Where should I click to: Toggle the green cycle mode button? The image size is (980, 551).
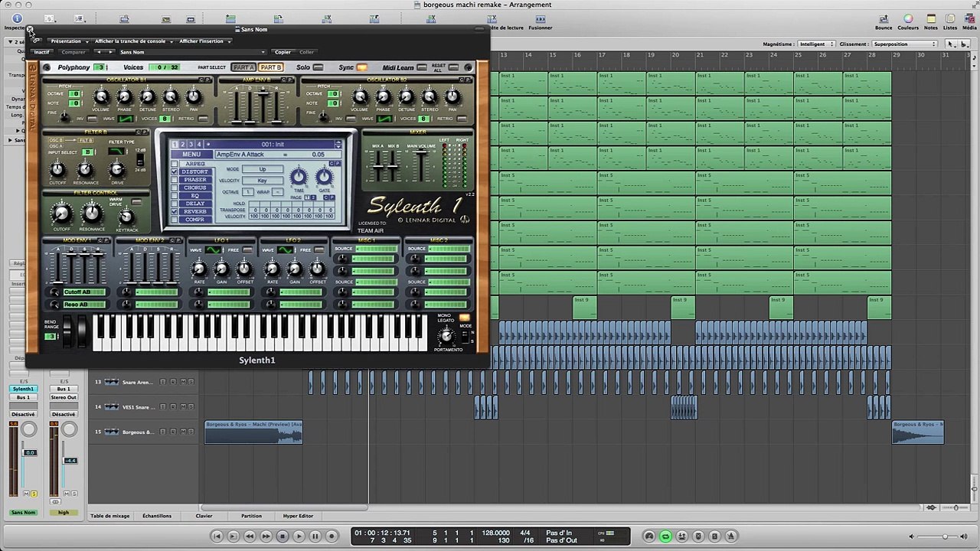click(x=665, y=536)
